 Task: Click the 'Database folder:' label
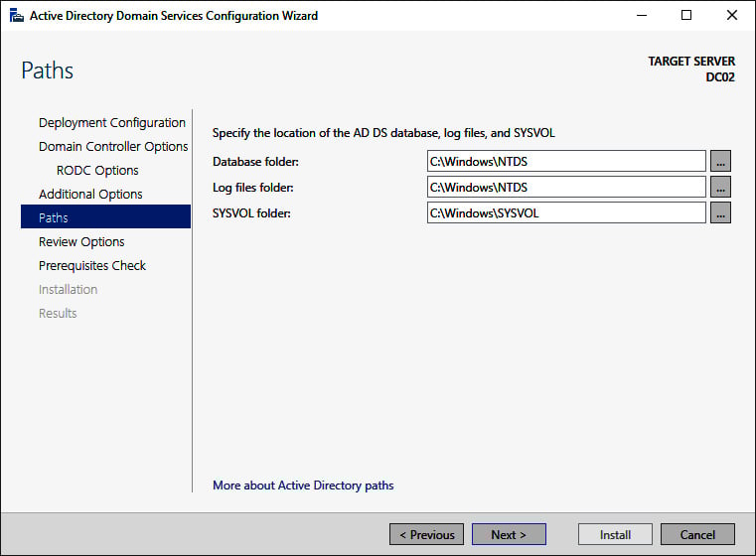point(255,162)
